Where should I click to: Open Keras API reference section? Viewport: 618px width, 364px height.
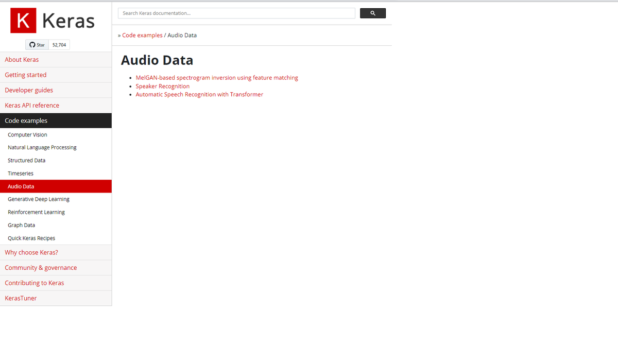(56, 105)
